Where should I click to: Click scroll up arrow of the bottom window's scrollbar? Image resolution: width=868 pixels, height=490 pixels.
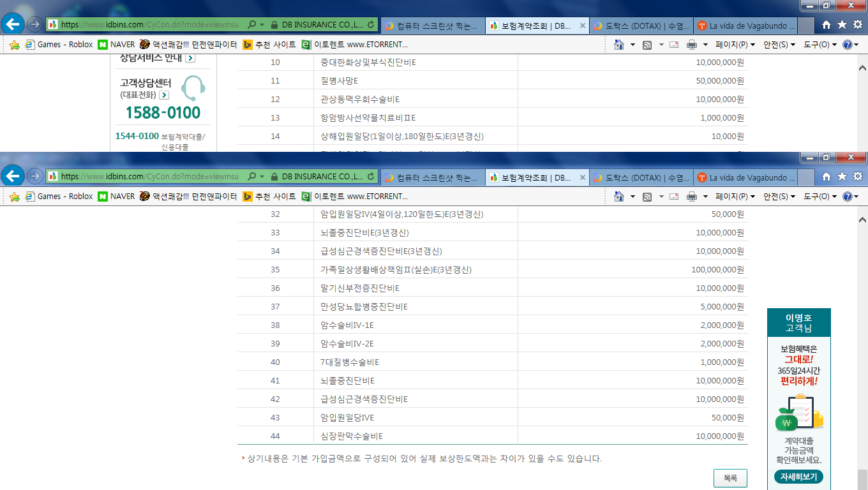[x=862, y=219]
